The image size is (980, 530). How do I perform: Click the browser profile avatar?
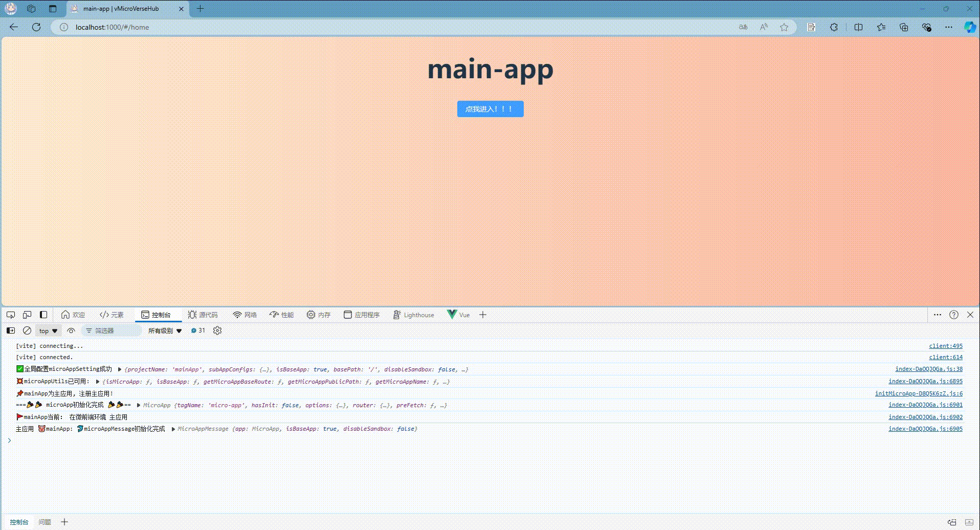coord(11,9)
